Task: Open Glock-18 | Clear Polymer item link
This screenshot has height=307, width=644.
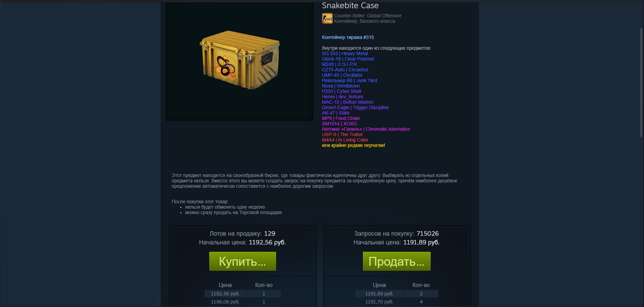Action: pos(348,59)
